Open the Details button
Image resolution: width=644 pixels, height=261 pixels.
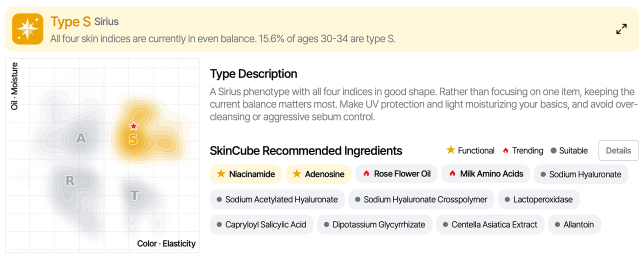618,150
